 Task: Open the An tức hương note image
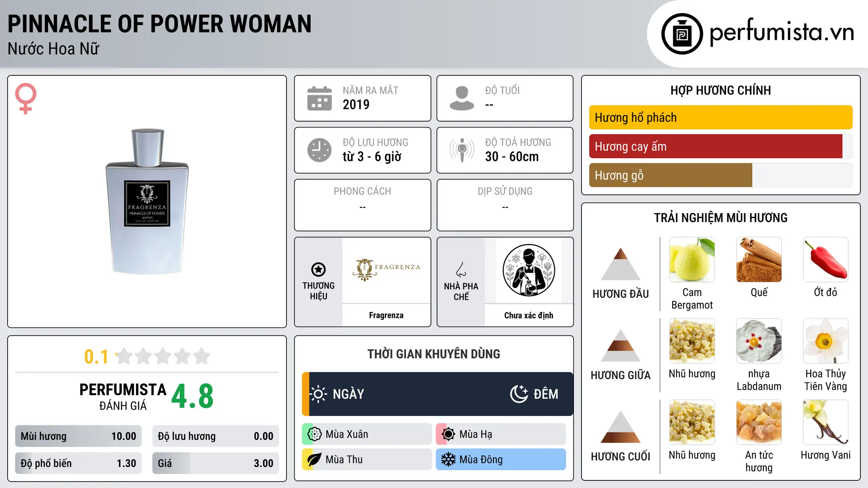(x=759, y=422)
